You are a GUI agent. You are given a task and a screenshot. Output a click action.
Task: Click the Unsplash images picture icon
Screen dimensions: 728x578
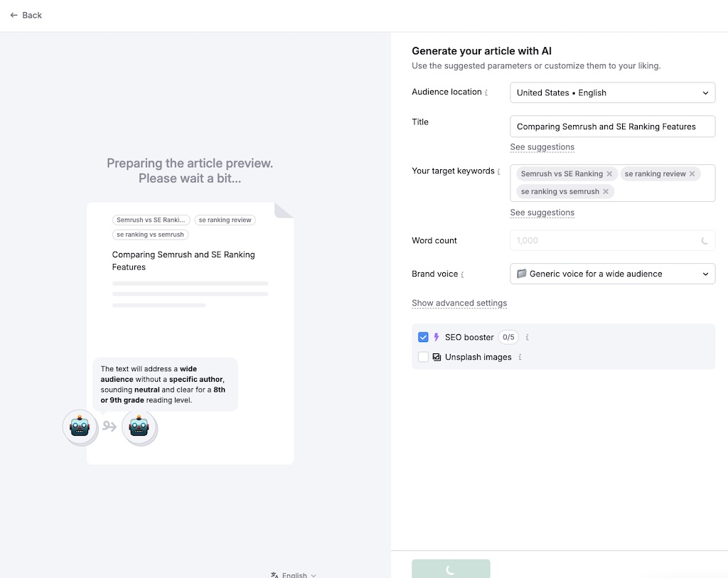(x=437, y=357)
